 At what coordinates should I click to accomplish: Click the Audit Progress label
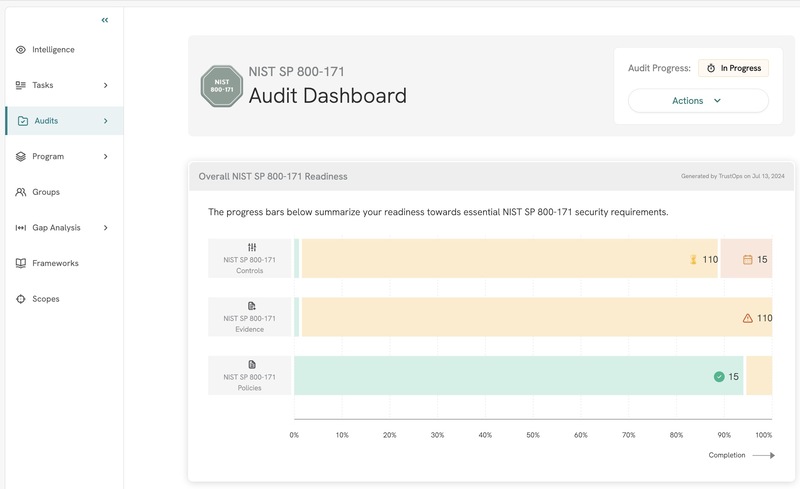tap(659, 68)
